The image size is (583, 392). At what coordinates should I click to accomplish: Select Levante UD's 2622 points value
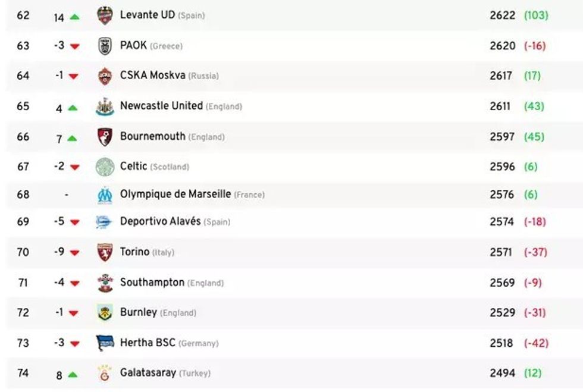[502, 15]
